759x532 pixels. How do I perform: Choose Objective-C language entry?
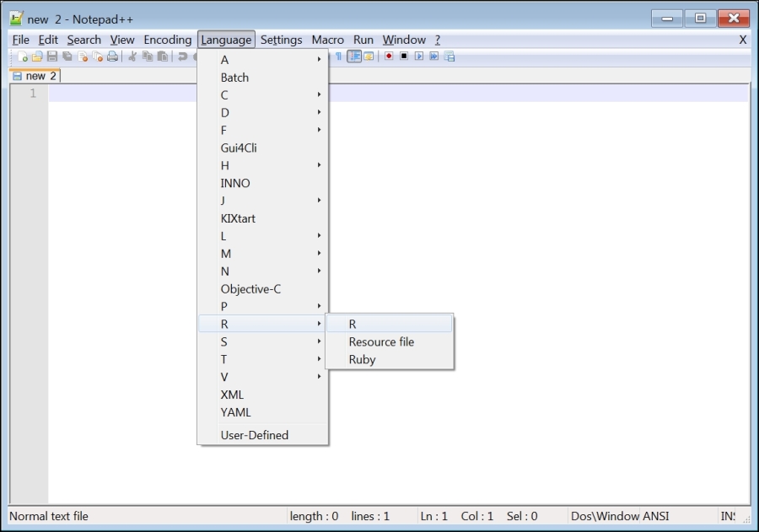tap(263, 289)
